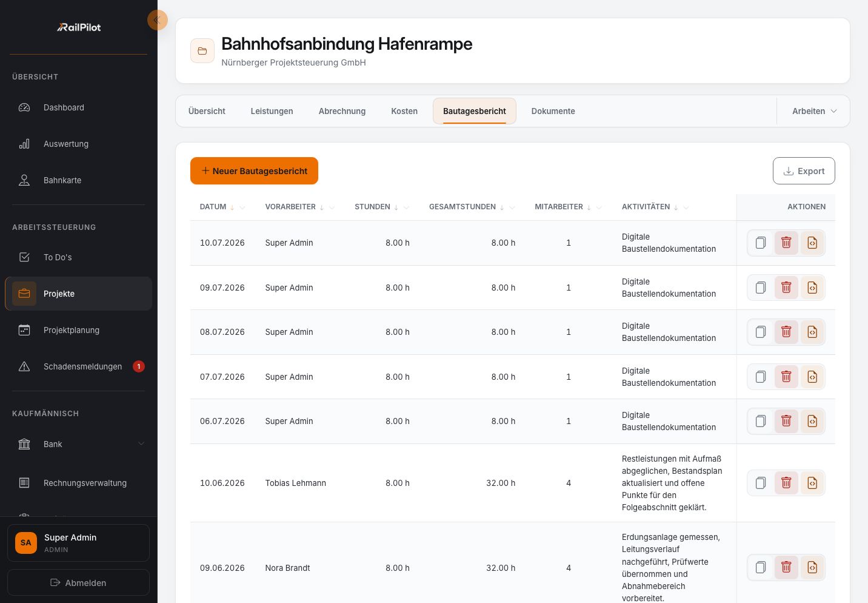Viewport: 868px width, 603px height.
Task: Open the Vorarbeiter column filter chevron
Action: [332, 207]
